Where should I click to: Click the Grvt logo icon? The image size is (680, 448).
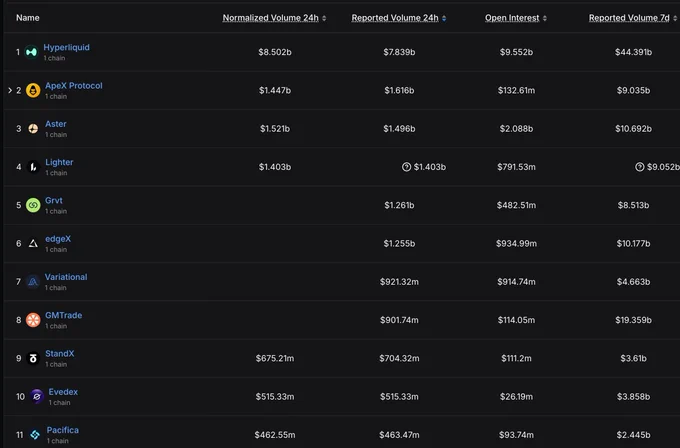tap(33, 205)
